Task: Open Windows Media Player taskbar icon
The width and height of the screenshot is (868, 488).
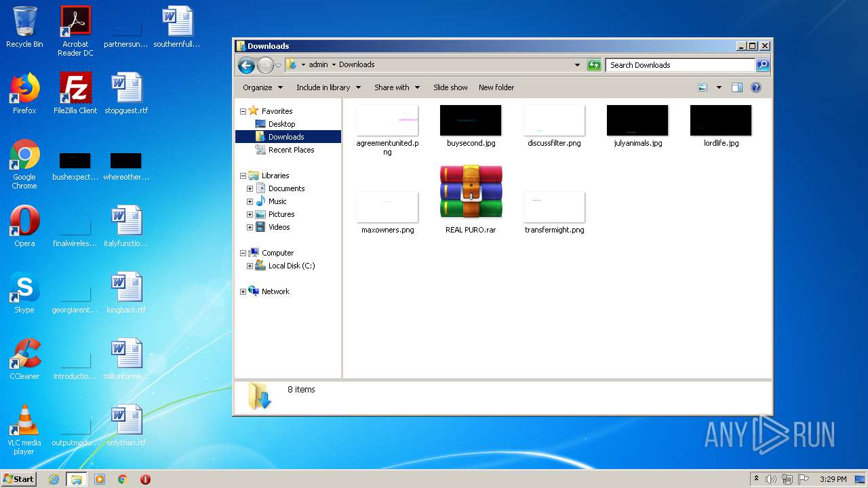Action: [x=100, y=479]
